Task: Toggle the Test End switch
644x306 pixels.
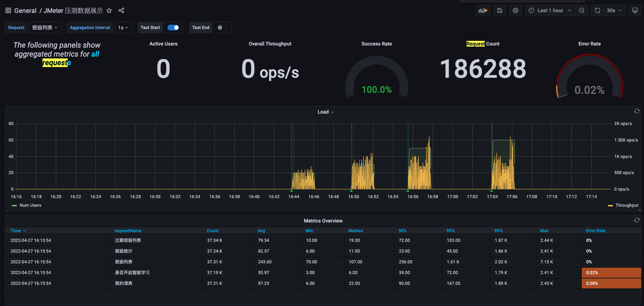Action: (x=223, y=28)
